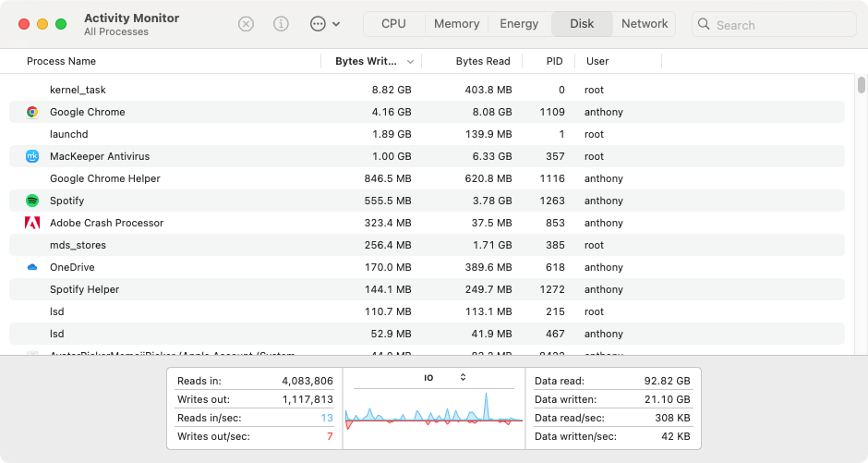Click the 8.82 GB bytes written value
Screen dimensions: 868x463
click(x=392, y=90)
